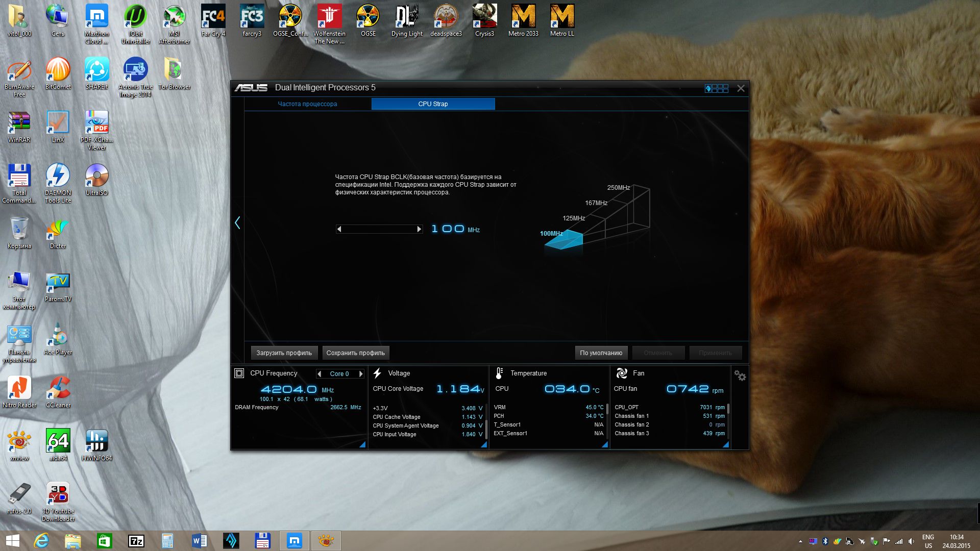Open monitor settings gear icon

[740, 376]
